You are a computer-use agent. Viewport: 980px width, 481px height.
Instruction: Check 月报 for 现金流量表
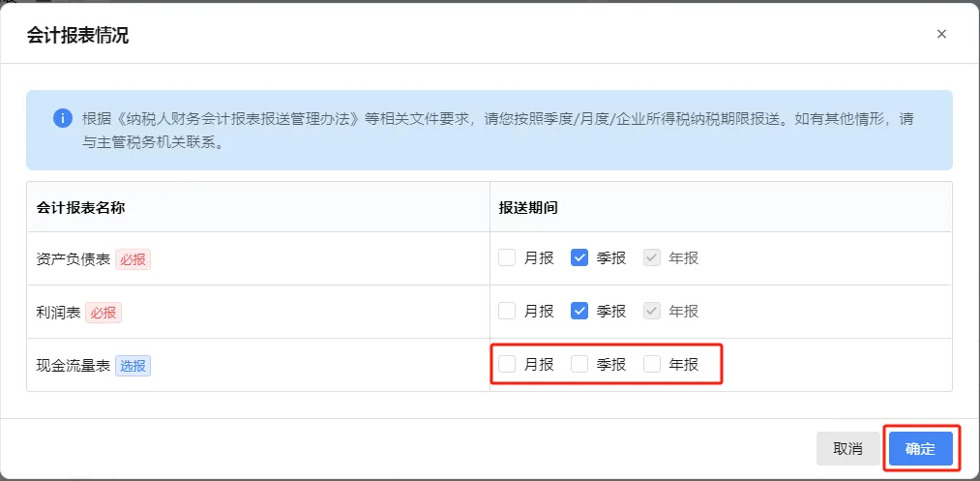pyautogui.click(x=507, y=364)
